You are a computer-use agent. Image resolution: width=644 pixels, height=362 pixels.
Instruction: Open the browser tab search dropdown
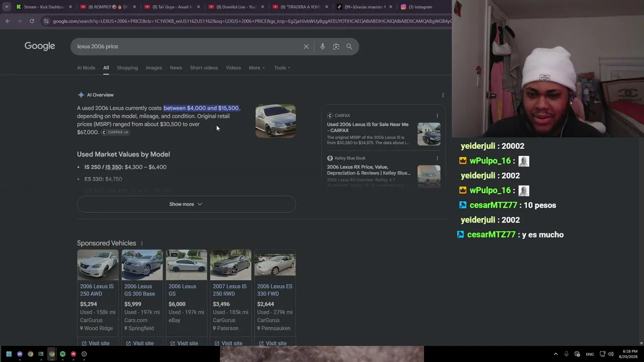point(7,7)
